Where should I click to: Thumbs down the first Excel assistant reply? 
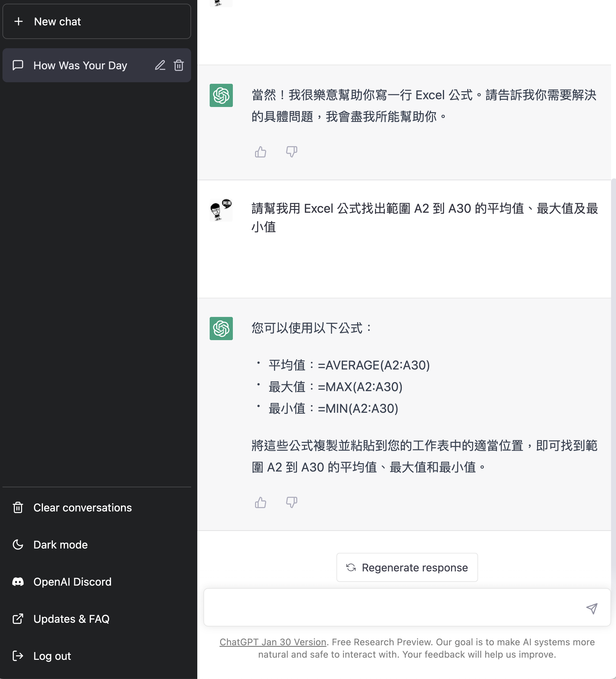pyautogui.click(x=291, y=152)
